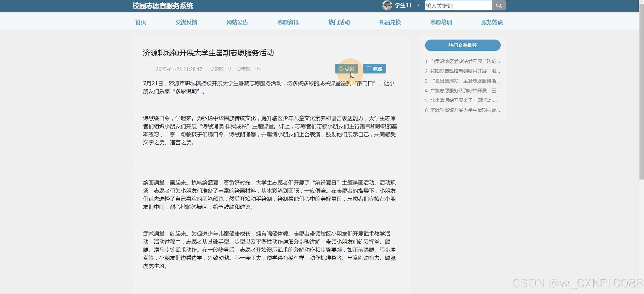This screenshot has height=294, width=644.
Task: Open the 网站公告 page
Action: pyautogui.click(x=237, y=22)
